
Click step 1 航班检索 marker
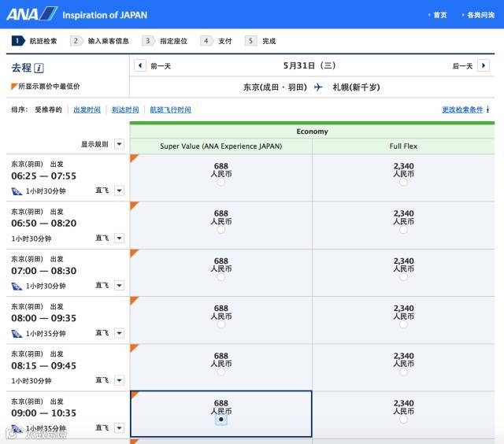[18, 41]
